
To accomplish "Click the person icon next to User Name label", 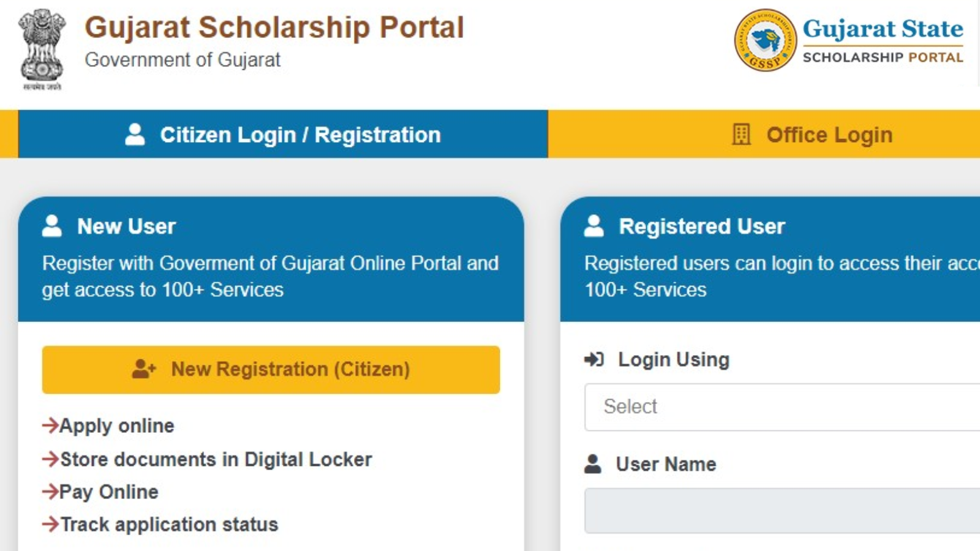I will tap(592, 464).
